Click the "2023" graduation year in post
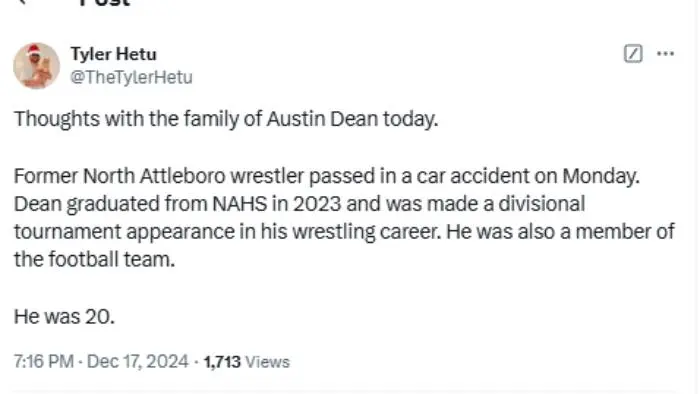The image size is (700, 394). 317,204
